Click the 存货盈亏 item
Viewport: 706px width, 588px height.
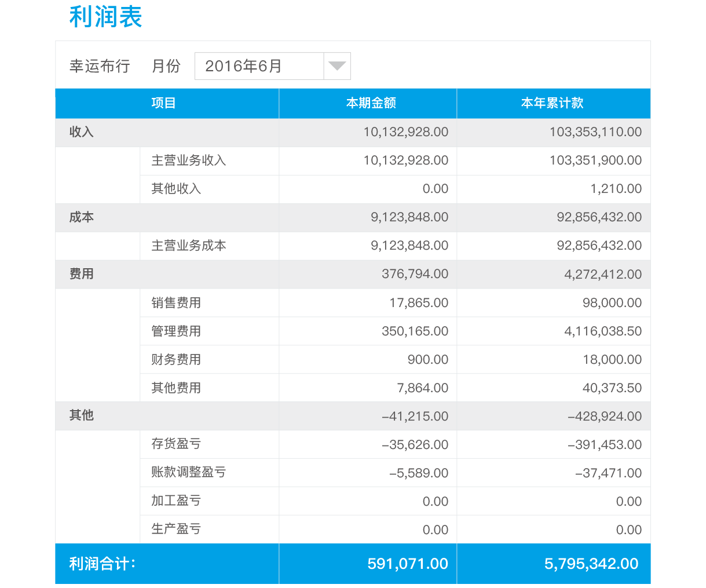(x=176, y=444)
